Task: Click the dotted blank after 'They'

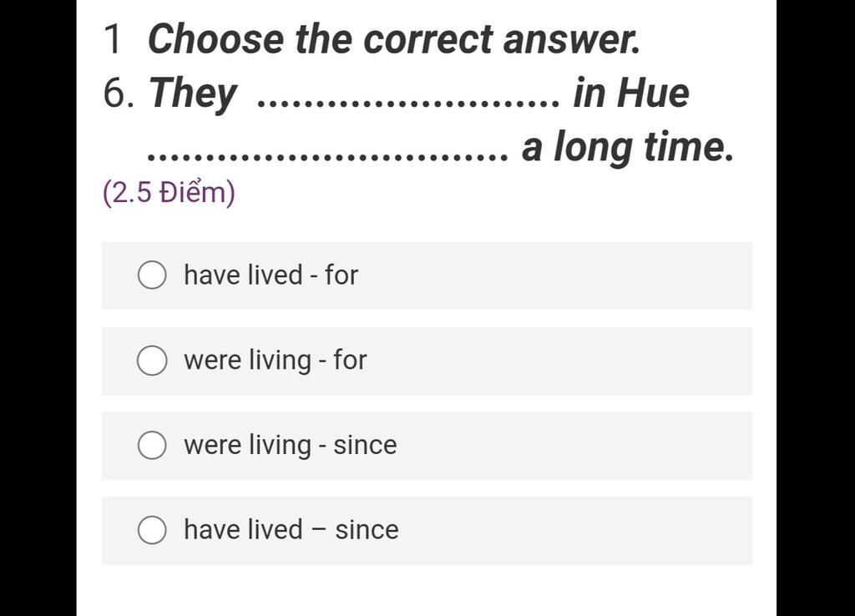Action: (409, 103)
